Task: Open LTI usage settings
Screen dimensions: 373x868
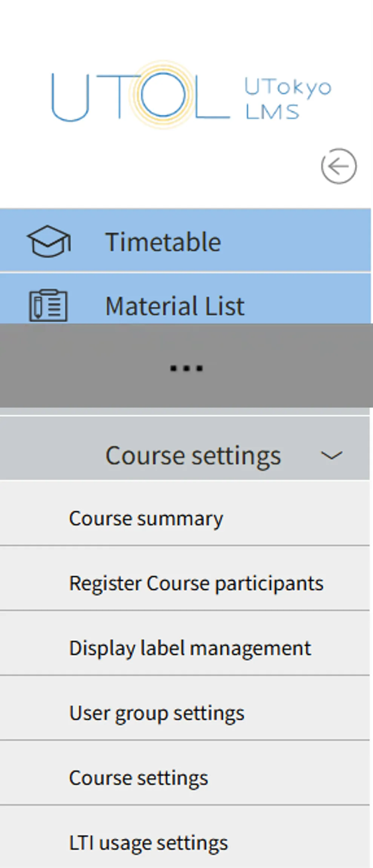Action: click(x=149, y=843)
